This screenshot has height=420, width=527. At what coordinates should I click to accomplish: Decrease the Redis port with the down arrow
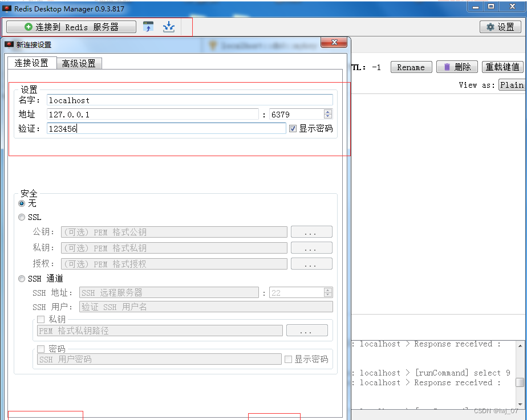point(328,117)
